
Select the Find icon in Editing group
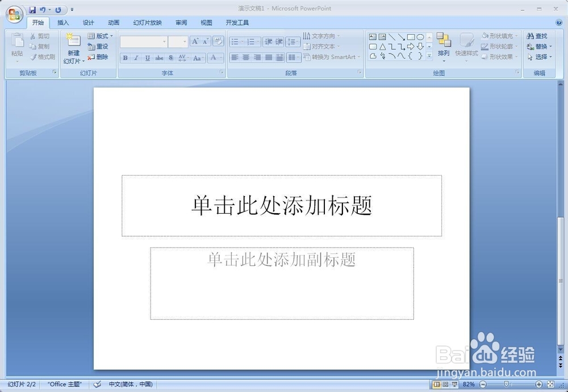[x=536, y=35]
